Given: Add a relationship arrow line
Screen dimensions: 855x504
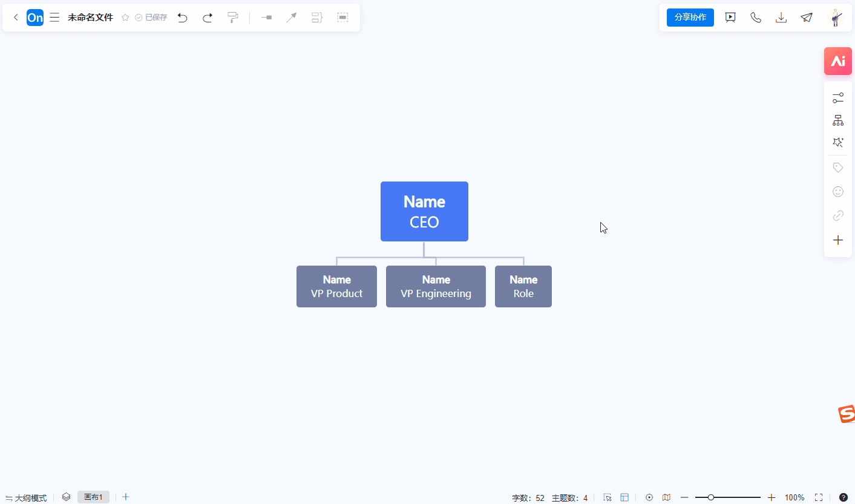Looking at the screenshot, I should [292, 18].
